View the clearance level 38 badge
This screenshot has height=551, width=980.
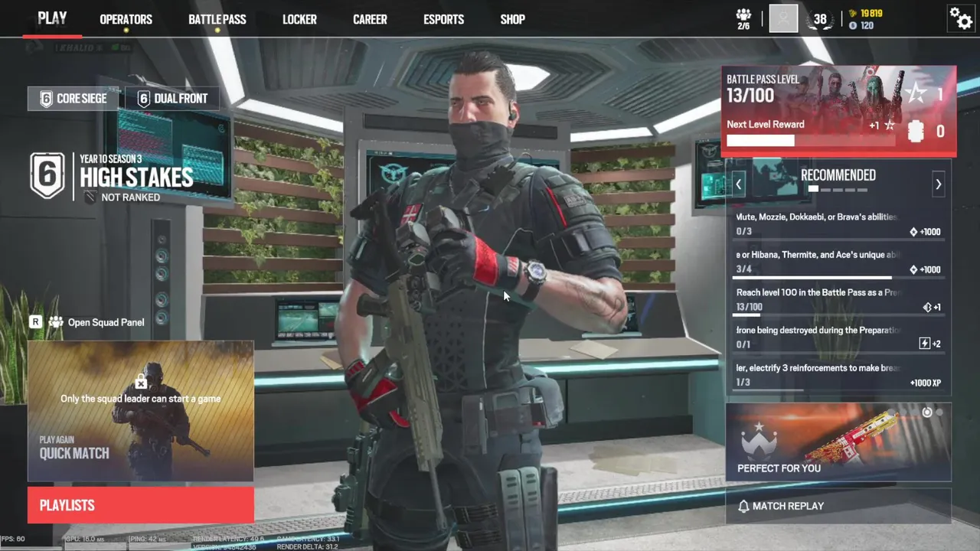[820, 19]
